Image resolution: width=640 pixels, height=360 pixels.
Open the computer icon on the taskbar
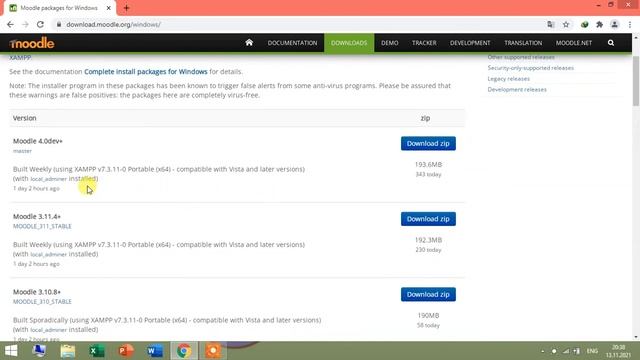[x=39, y=351]
